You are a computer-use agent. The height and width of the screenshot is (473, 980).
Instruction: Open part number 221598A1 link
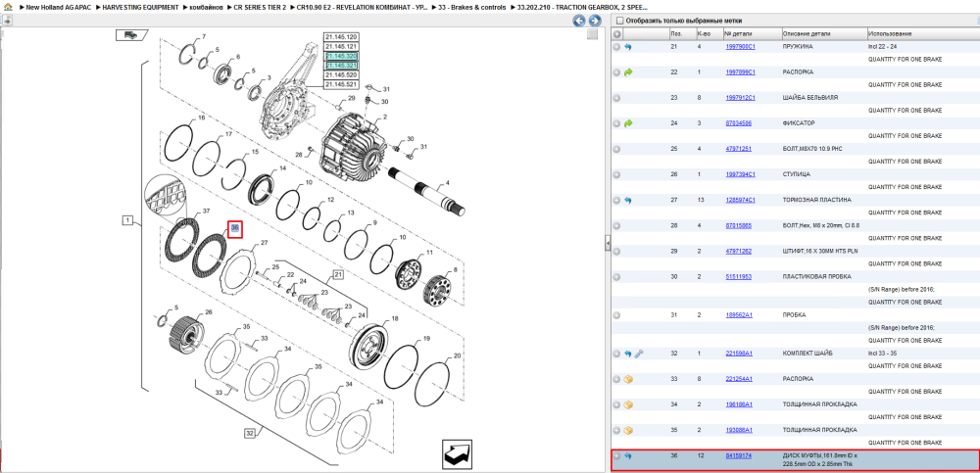(739, 354)
